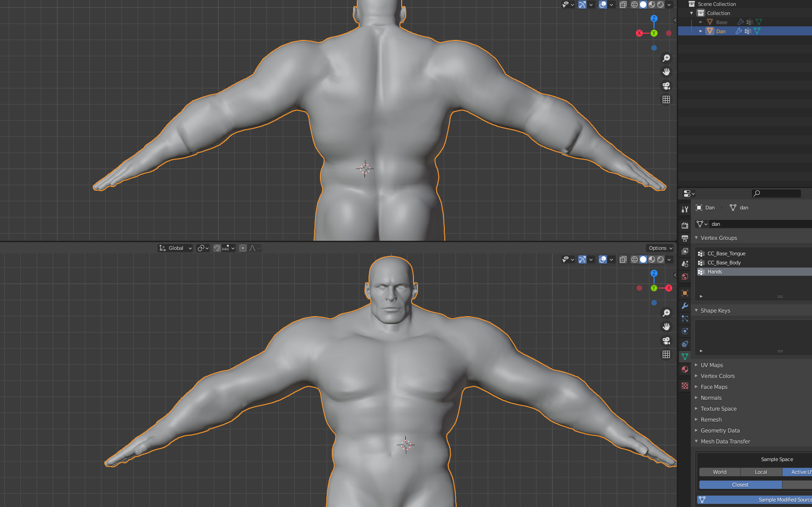Toggle X-ray in bottom viewport header

[623, 259]
